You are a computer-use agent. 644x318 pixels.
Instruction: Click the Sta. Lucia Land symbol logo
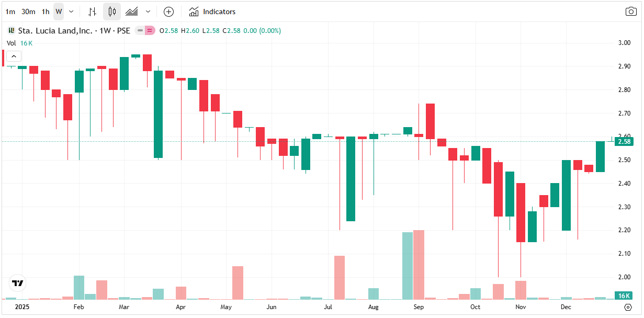pos(11,31)
